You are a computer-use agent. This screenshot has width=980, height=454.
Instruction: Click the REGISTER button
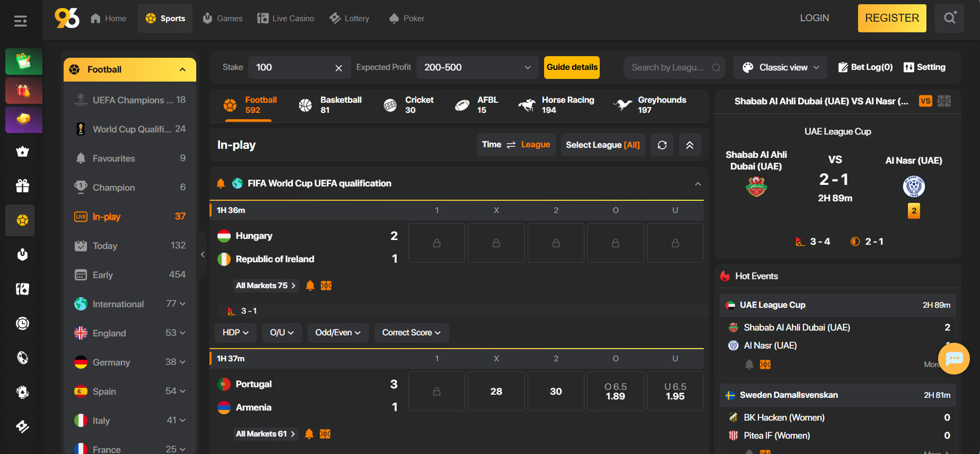coord(891,18)
